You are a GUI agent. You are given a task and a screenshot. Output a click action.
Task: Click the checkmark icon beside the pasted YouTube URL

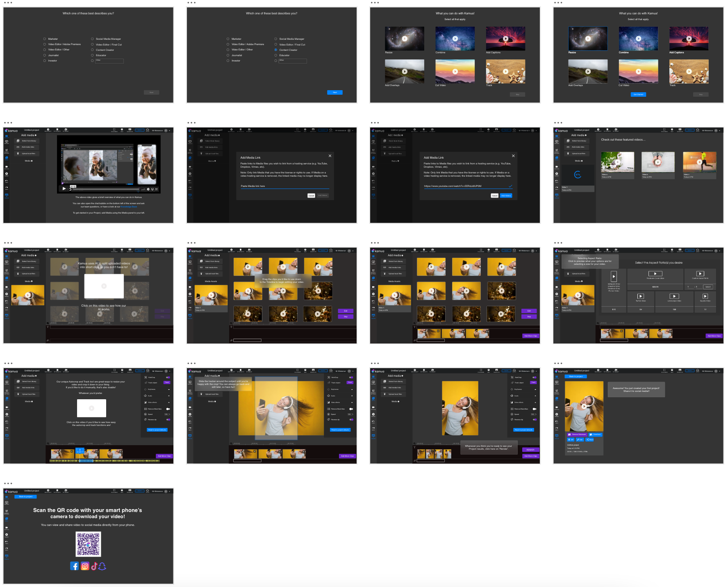(510, 186)
